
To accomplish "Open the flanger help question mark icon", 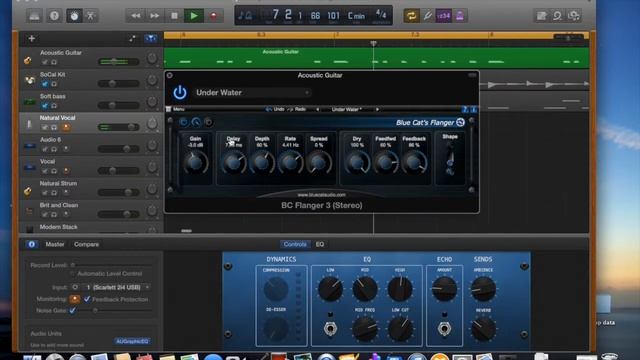I will tap(465, 109).
